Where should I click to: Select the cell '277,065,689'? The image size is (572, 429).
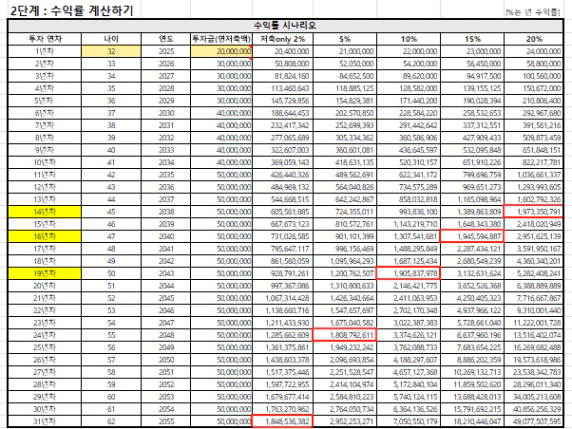[283, 138]
